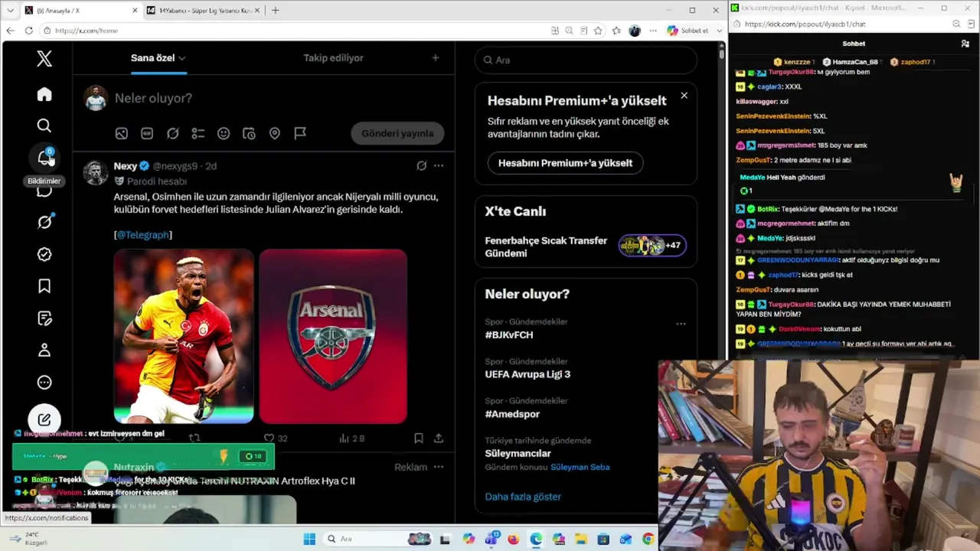
Task: Open emoji picker in post composer
Action: [224, 133]
